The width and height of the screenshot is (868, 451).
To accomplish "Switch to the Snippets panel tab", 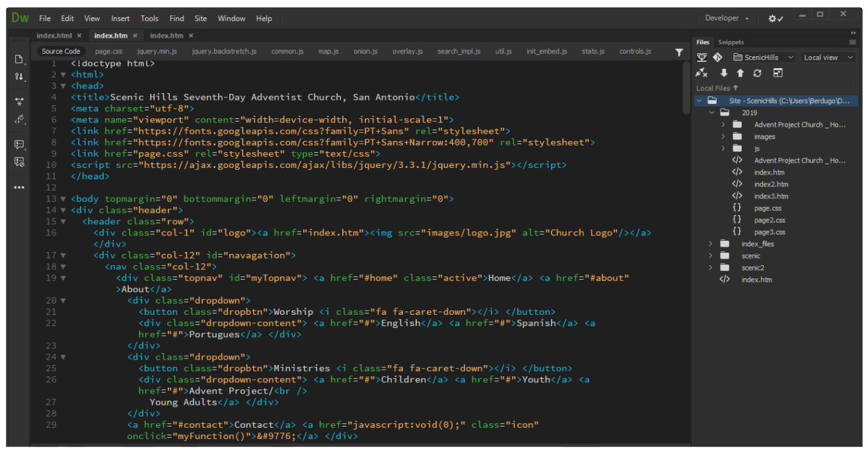I will pyautogui.click(x=731, y=42).
